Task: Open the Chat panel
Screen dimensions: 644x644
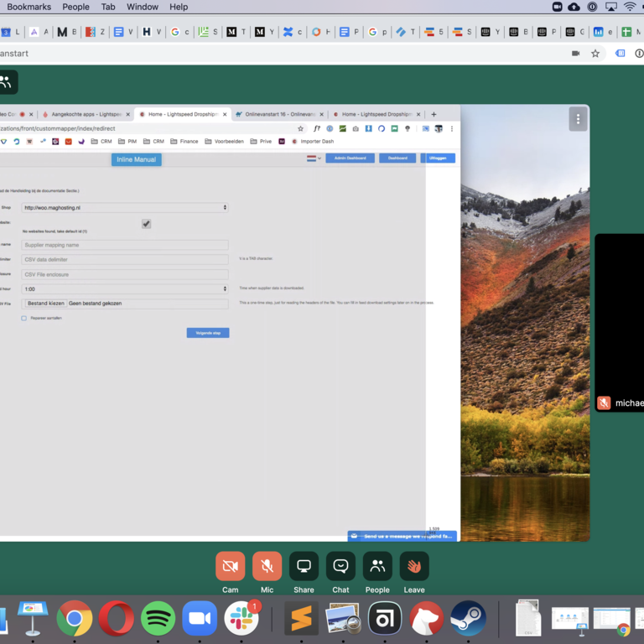Action: tap(340, 567)
